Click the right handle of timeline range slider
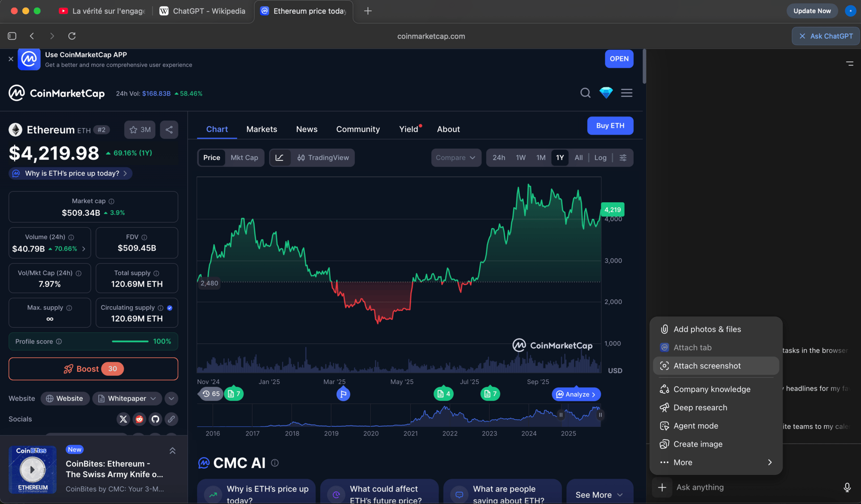Image resolution: width=861 pixels, height=504 pixels. click(x=600, y=415)
